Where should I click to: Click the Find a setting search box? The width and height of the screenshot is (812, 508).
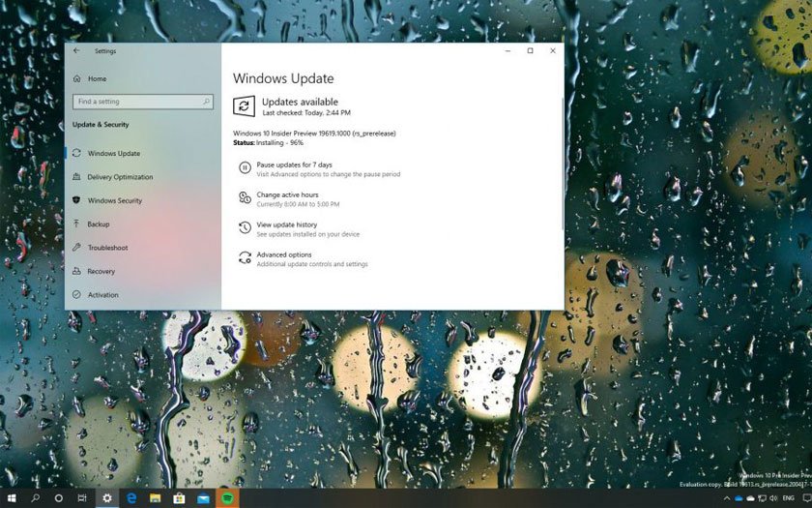pyautogui.click(x=135, y=102)
